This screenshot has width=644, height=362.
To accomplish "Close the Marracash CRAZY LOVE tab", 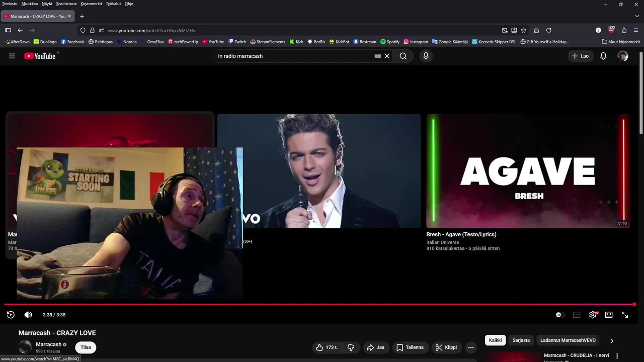I will [x=69, y=16].
